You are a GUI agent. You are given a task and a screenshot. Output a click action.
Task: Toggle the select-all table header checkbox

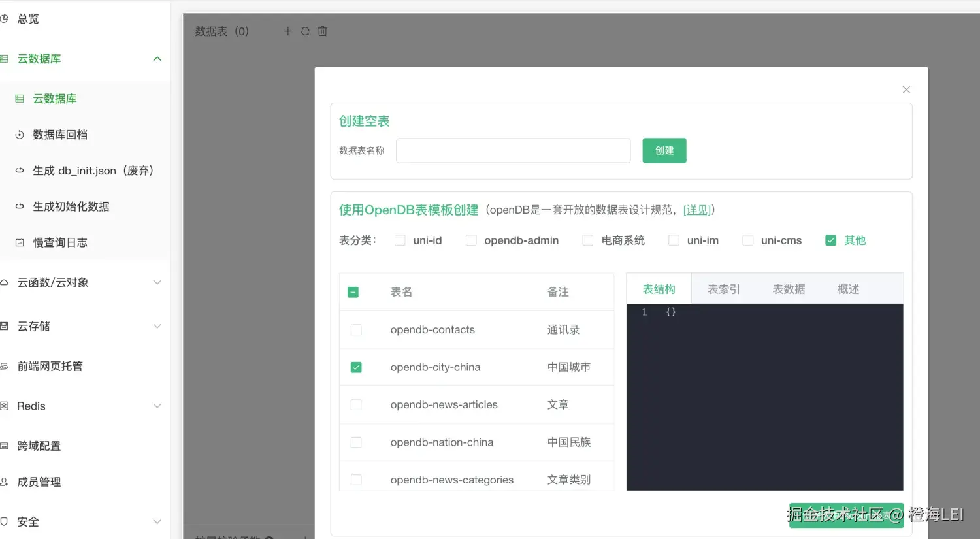353,292
